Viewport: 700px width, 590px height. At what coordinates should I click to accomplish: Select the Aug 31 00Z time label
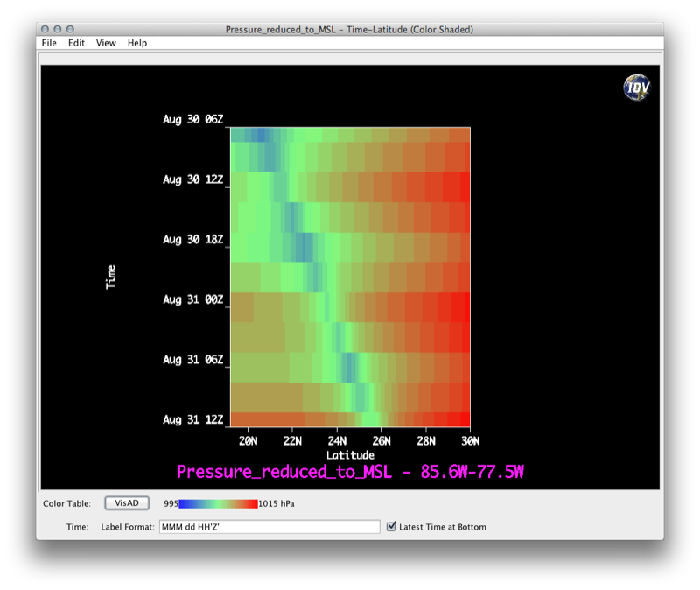coord(192,300)
